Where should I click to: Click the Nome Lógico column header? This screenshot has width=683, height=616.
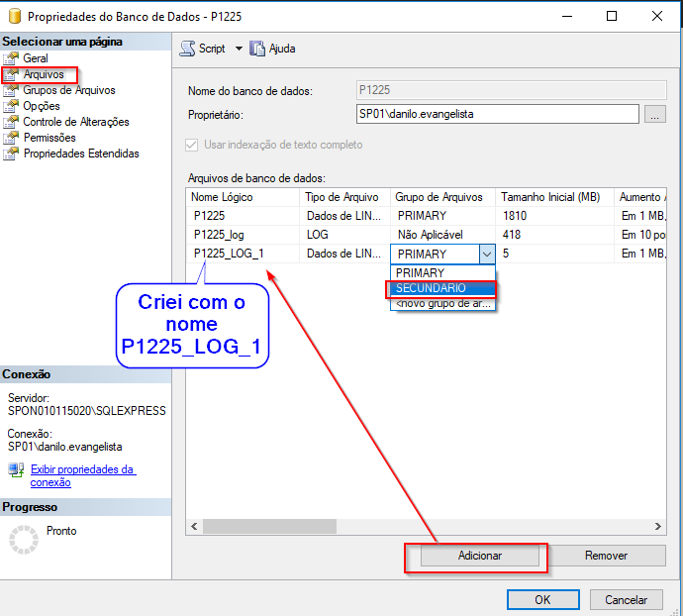243,197
